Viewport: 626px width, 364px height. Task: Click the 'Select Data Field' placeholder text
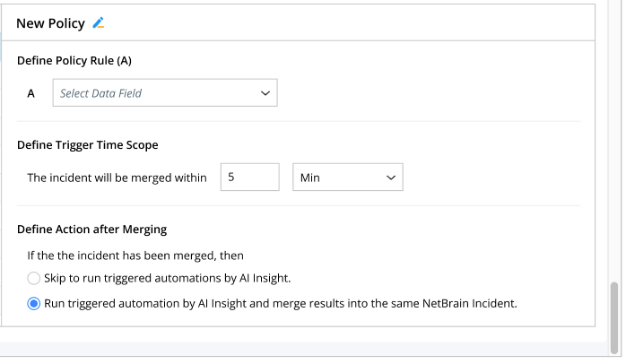point(100,93)
